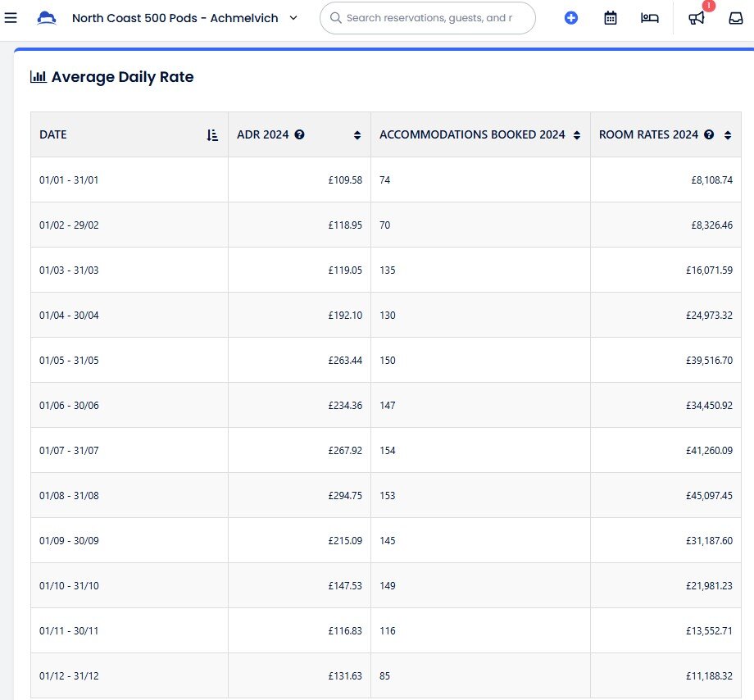Screen dimensions: 754x700
Task: Click the blue plus add reservation icon
Action: [571, 18]
